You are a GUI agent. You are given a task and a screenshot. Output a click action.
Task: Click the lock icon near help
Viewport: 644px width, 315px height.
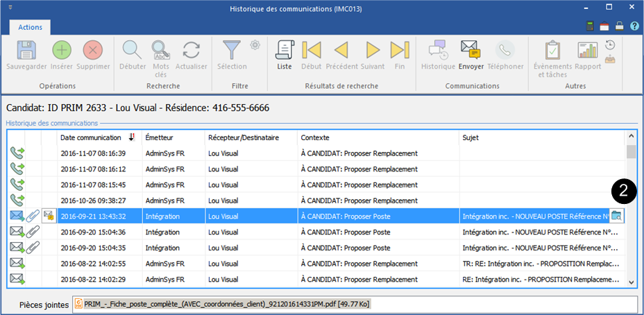tap(619, 26)
